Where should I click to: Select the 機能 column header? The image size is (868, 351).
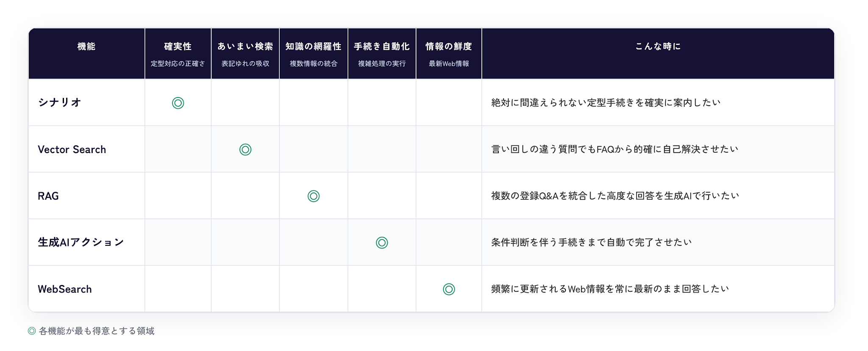[x=86, y=46]
